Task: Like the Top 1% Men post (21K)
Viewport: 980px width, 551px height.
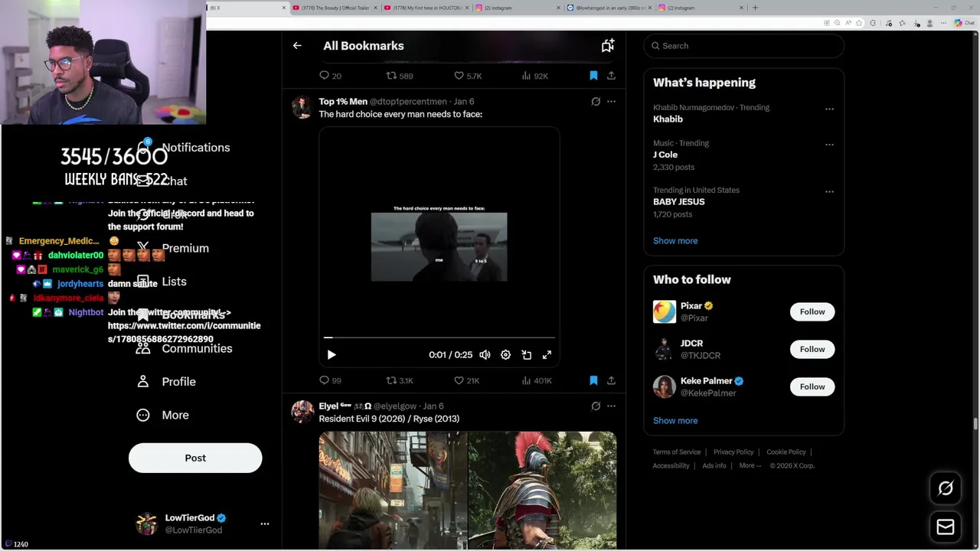Action: pos(466,380)
